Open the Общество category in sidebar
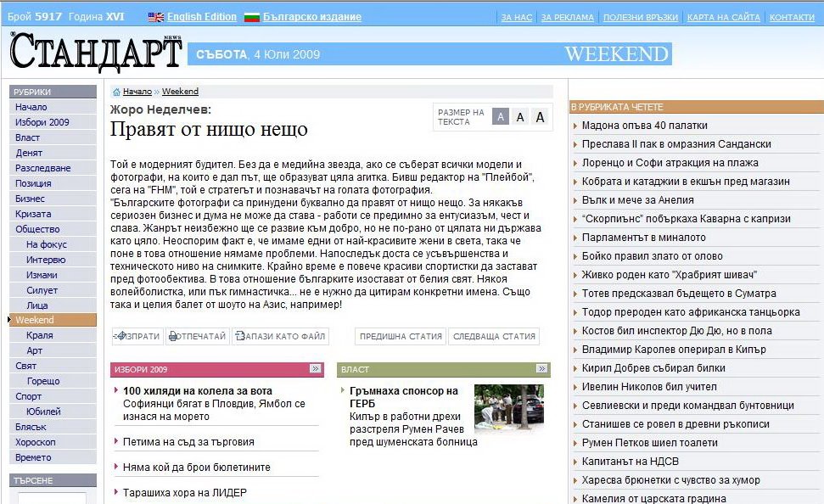The width and height of the screenshot is (824, 504). (x=37, y=229)
